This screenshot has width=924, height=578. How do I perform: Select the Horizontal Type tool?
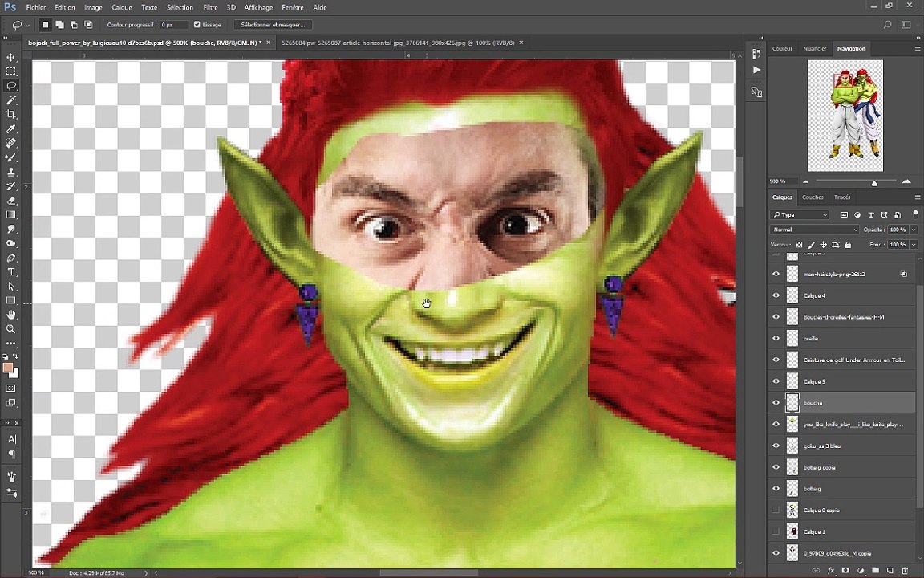click(x=11, y=272)
